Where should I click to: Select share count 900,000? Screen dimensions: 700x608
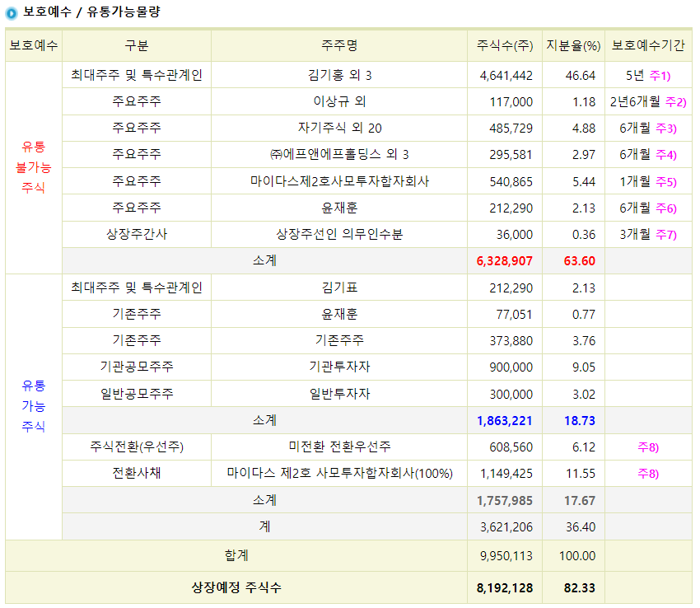pos(511,367)
